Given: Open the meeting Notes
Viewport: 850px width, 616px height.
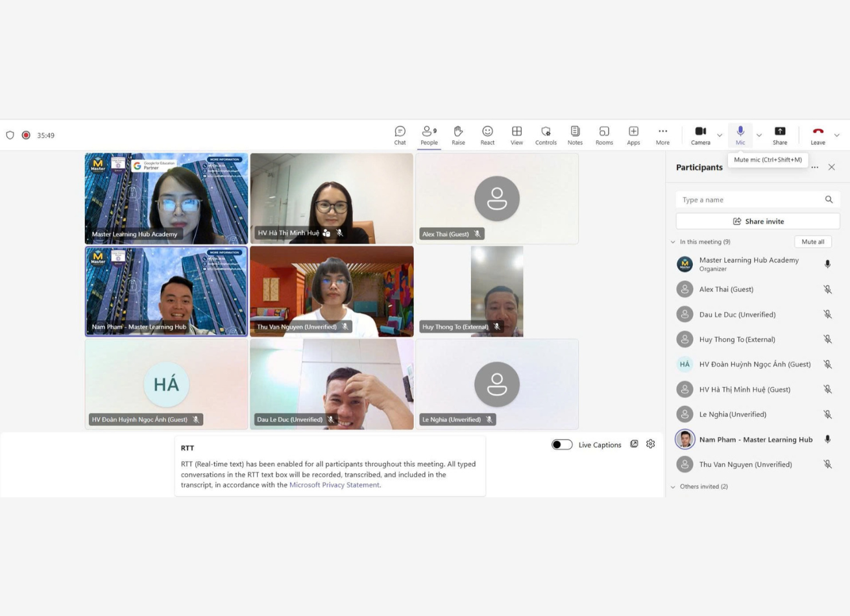Looking at the screenshot, I should [575, 135].
